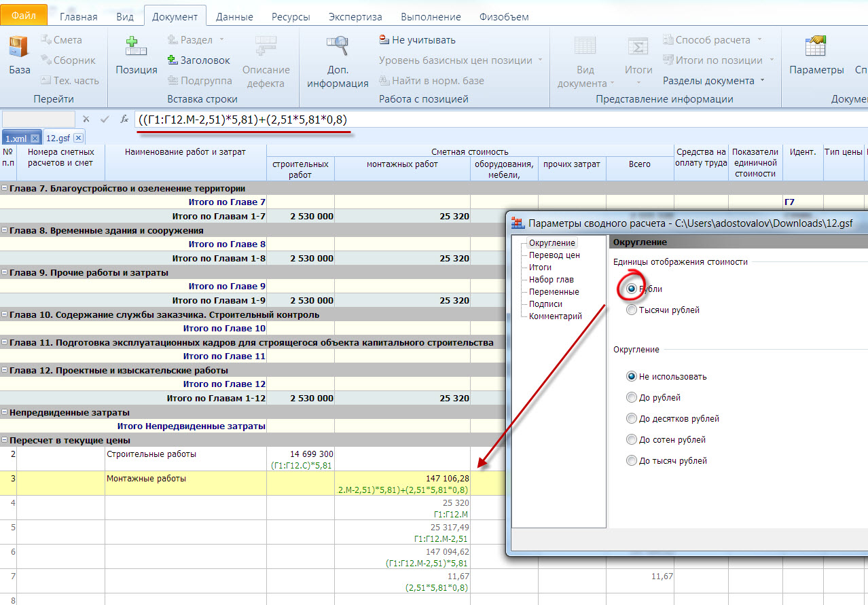Viewport: 868px width, 605px height.
Task: Collapse Глава 7 Благоустройство section
Action: click(x=5, y=188)
